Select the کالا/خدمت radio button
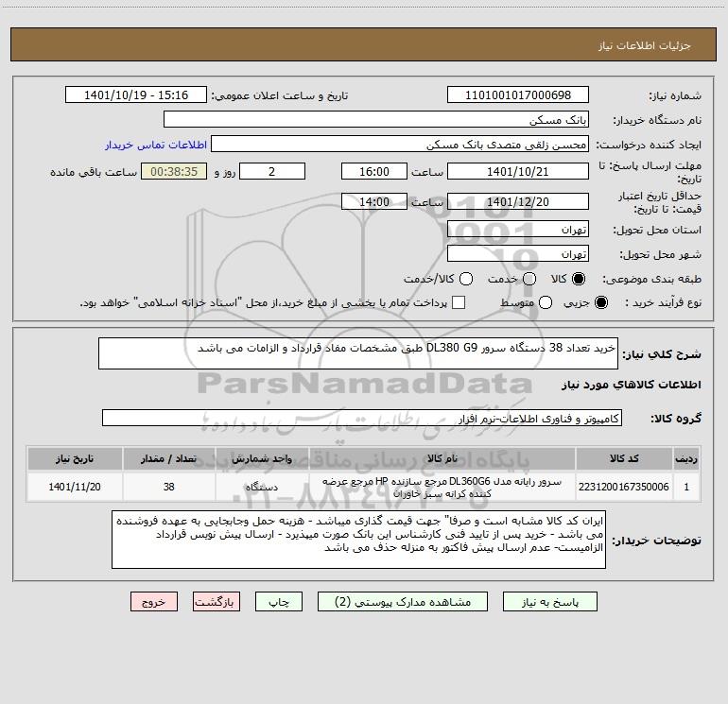728x704 pixels. [x=466, y=279]
